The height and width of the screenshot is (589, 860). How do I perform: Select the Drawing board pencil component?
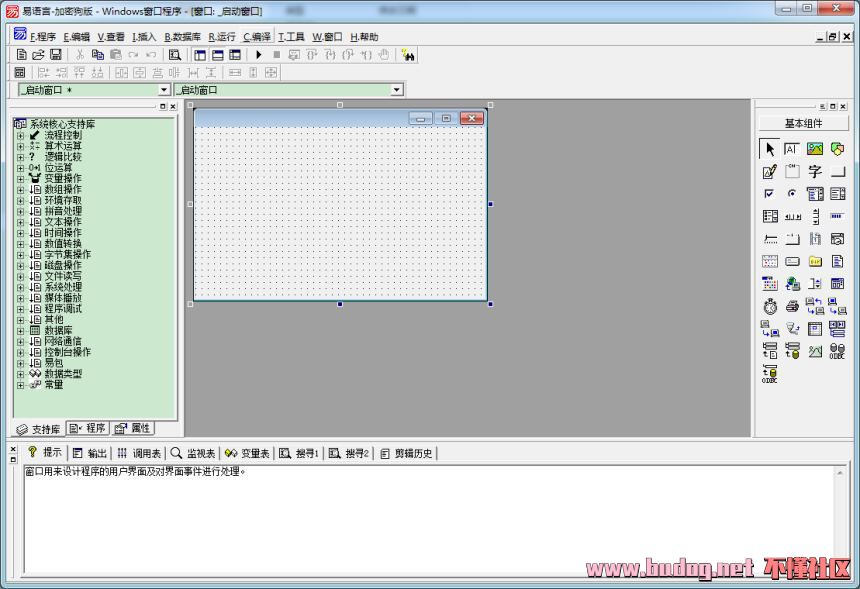tap(770, 171)
